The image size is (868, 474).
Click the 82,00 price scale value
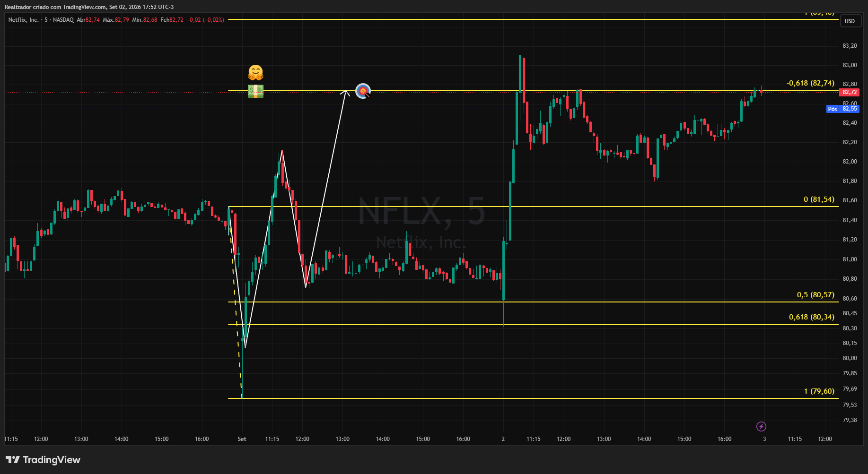pyautogui.click(x=850, y=162)
